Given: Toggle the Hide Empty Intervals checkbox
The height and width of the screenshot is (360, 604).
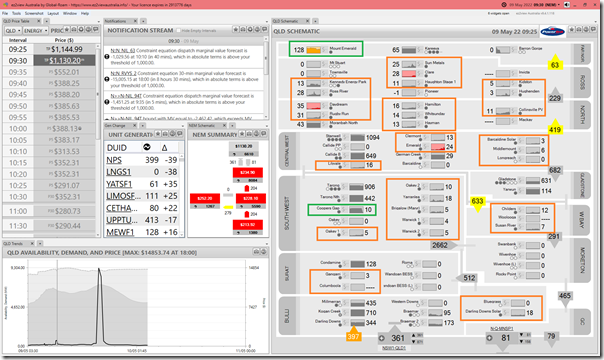Looking at the screenshot, I should coord(178,30).
